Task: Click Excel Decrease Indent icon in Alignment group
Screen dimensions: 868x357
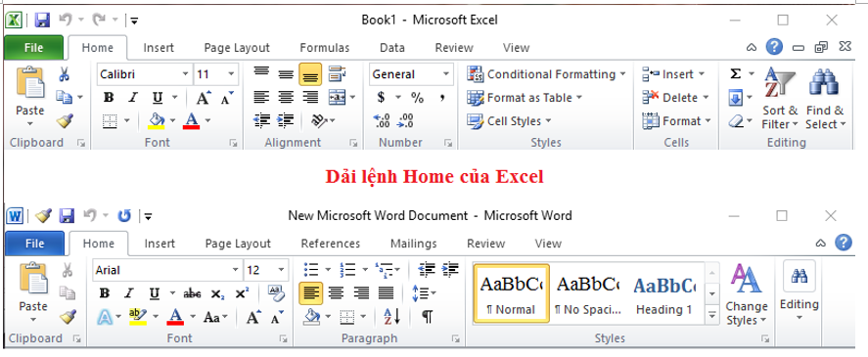Action: tap(261, 120)
